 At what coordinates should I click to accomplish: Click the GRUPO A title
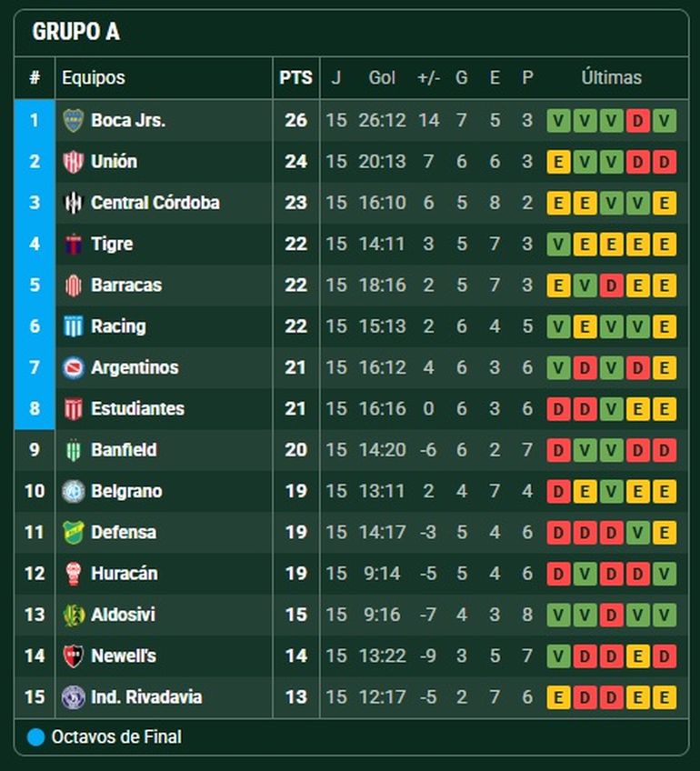[x=76, y=32]
